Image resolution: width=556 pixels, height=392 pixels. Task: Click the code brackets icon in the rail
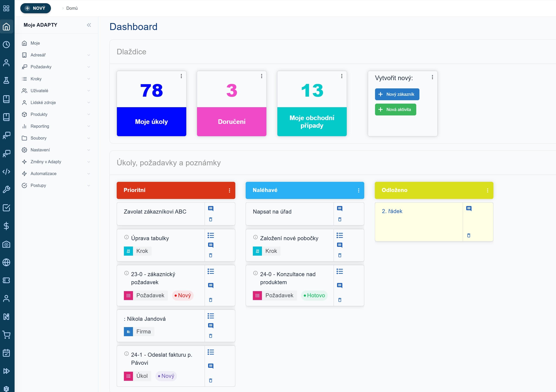pos(6,171)
